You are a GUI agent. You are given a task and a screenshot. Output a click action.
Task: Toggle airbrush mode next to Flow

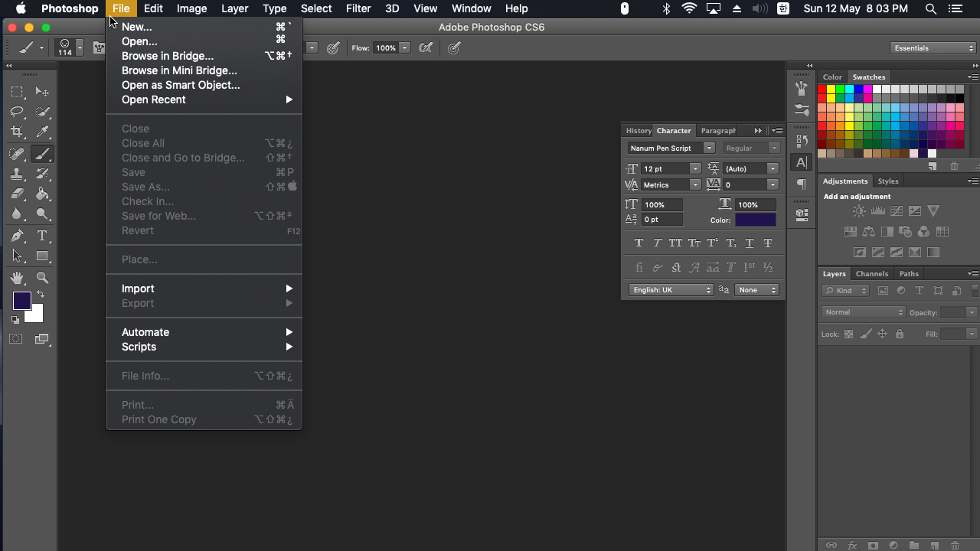tap(426, 48)
